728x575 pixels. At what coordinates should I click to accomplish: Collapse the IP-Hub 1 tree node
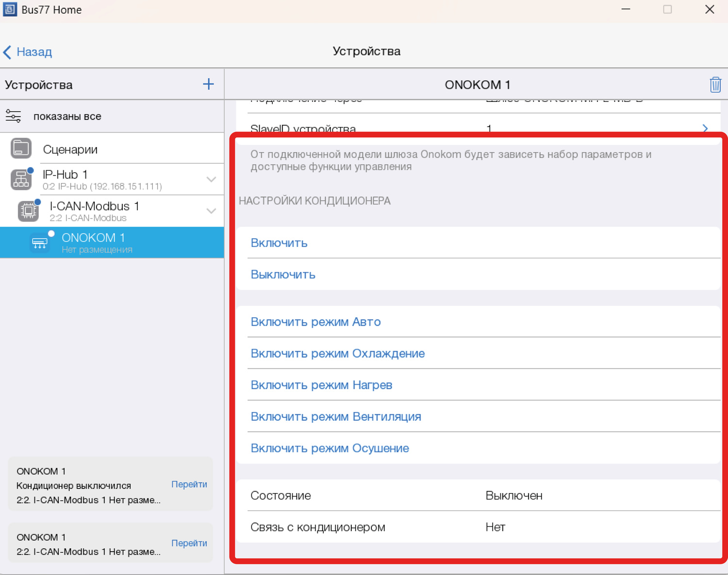[x=211, y=180]
